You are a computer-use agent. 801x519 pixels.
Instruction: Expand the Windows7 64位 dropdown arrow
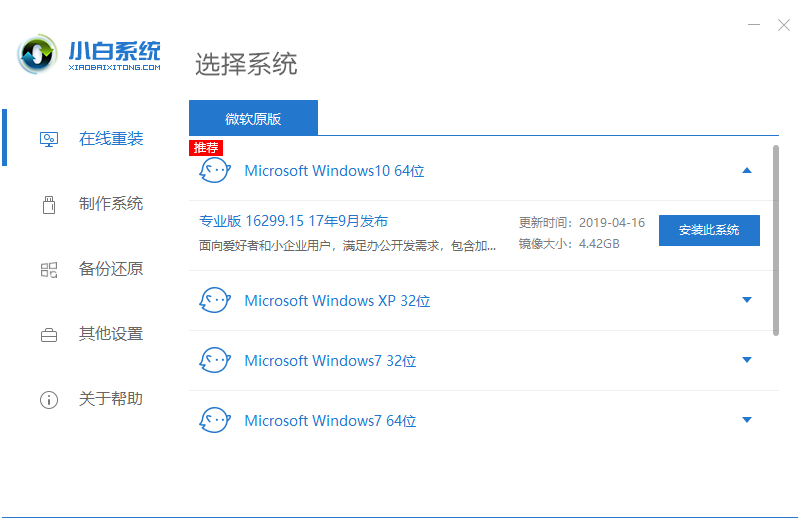746,421
